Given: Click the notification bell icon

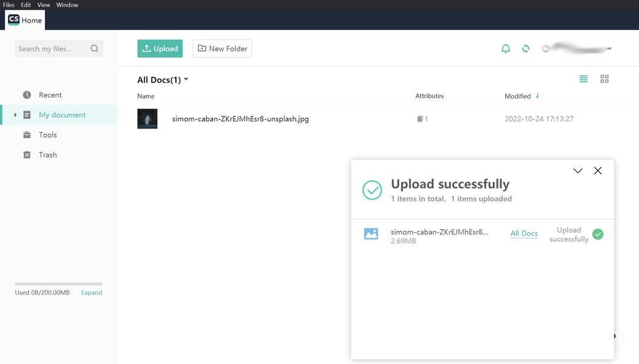Looking at the screenshot, I should pos(505,49).
